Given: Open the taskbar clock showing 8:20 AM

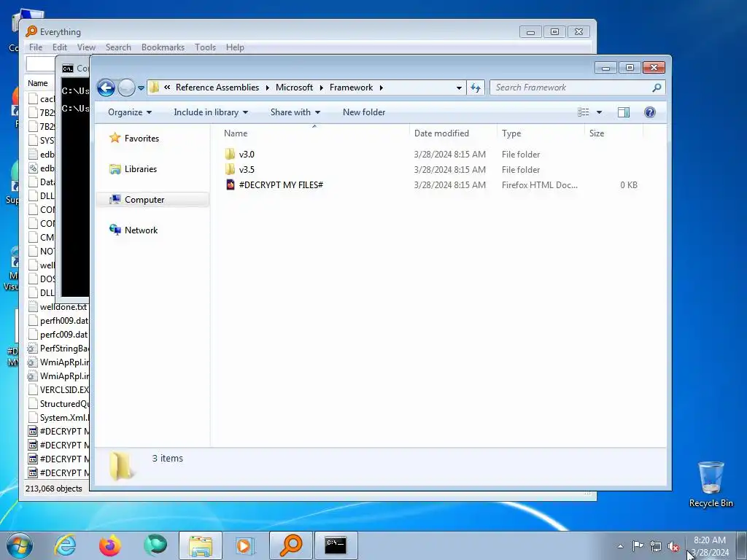Looking at the screenshot, I should (710, 546).
